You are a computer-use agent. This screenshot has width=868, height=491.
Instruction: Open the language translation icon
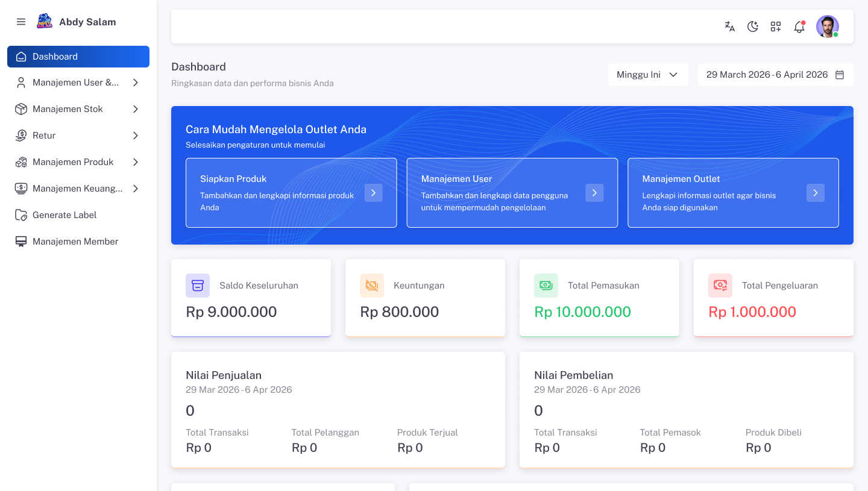point(729,27)
